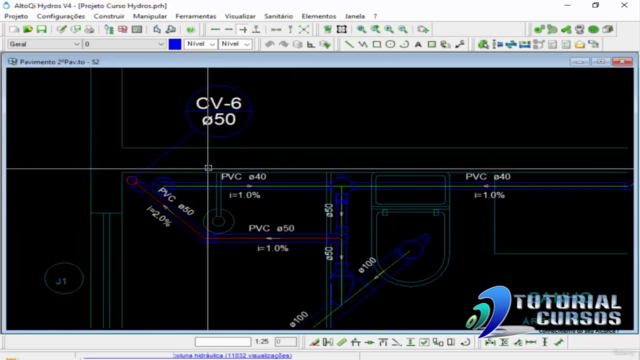
Task: Close the Pavimento 2ºPav.to inner window
Action: (x=622, y=62)
